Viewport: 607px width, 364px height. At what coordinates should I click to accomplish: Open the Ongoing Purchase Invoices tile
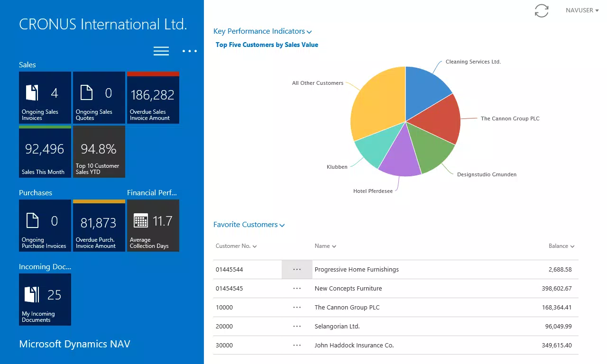(45, 226)
